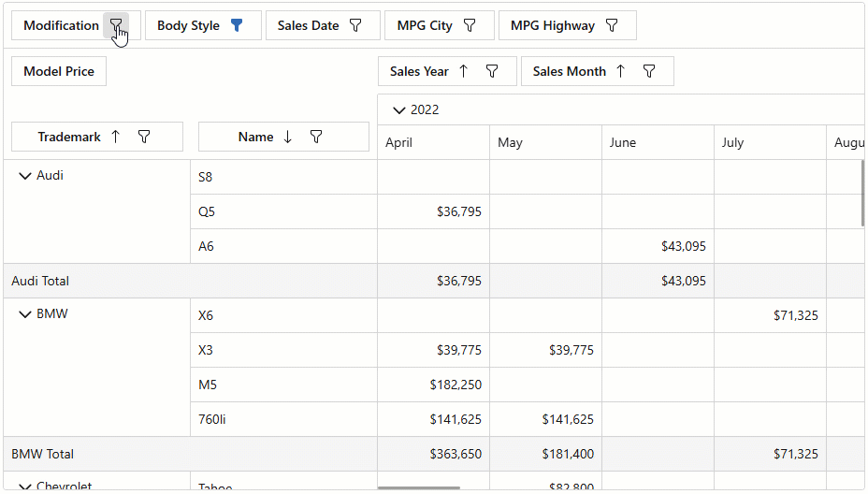Click the horizontal scrollbar thumb
The height and width of the screenshot is (494, 868).
click(419, 487)
